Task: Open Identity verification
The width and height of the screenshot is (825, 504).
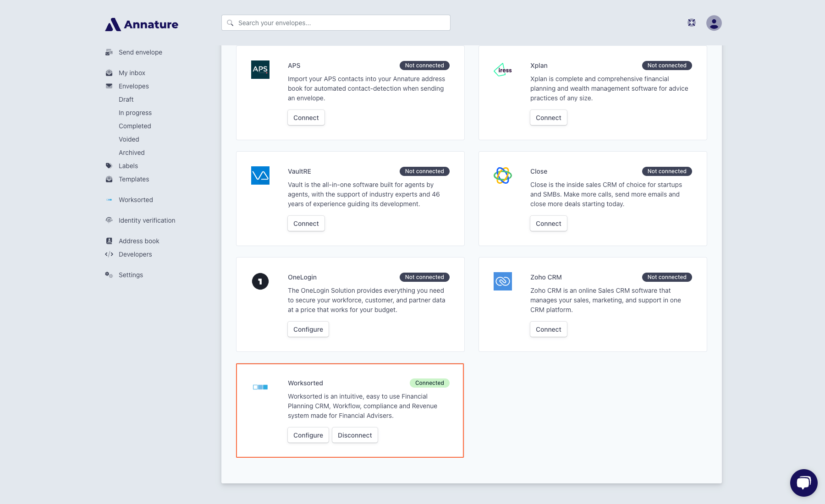Action: click(x=147, y=220)
